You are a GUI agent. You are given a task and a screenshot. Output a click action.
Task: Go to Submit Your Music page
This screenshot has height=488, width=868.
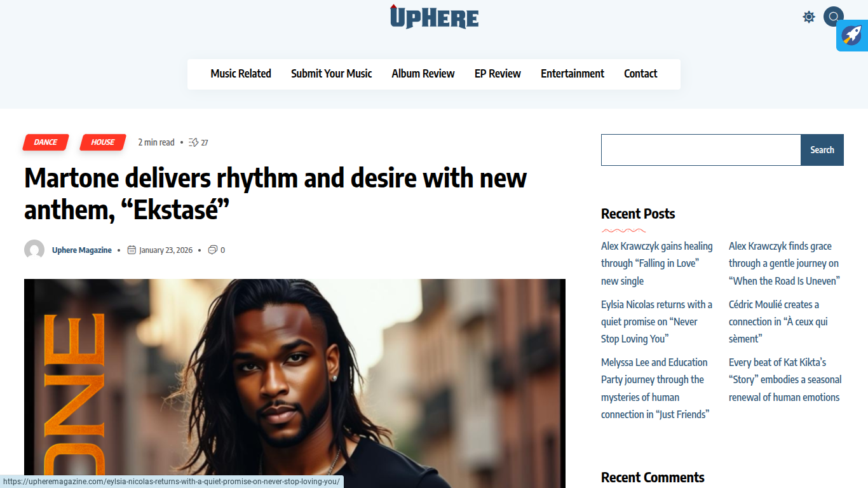332,74
